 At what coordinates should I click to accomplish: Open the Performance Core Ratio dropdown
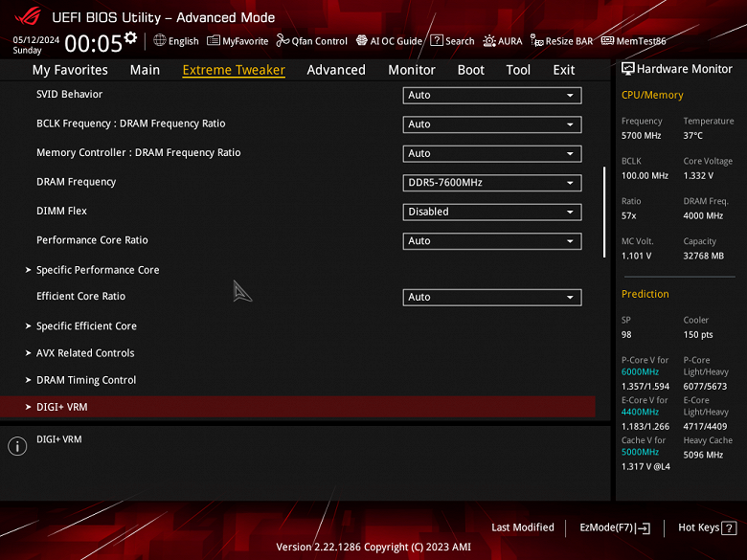[491, 241]
